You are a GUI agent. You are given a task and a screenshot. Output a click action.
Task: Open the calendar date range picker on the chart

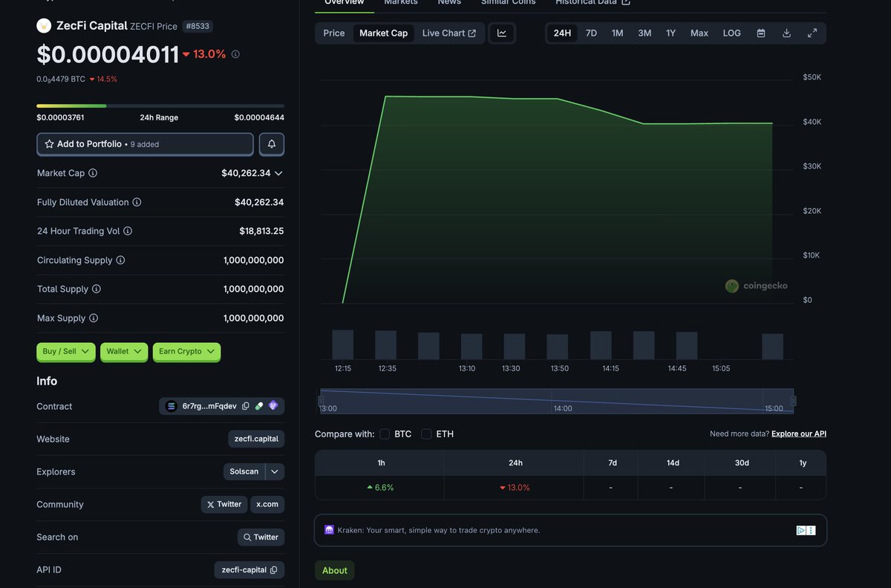point(760,33)
